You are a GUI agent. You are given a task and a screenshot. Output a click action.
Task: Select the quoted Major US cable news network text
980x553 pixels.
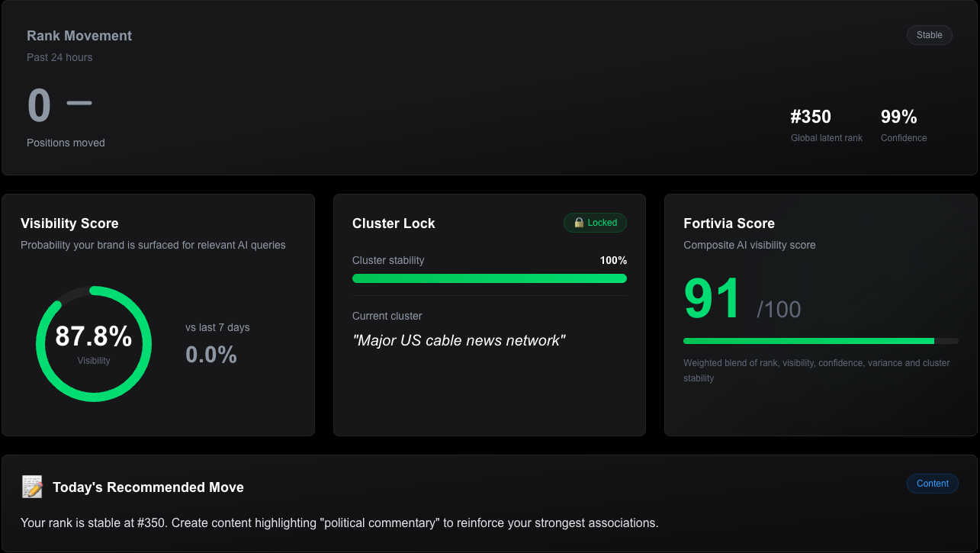coord(459,340)
